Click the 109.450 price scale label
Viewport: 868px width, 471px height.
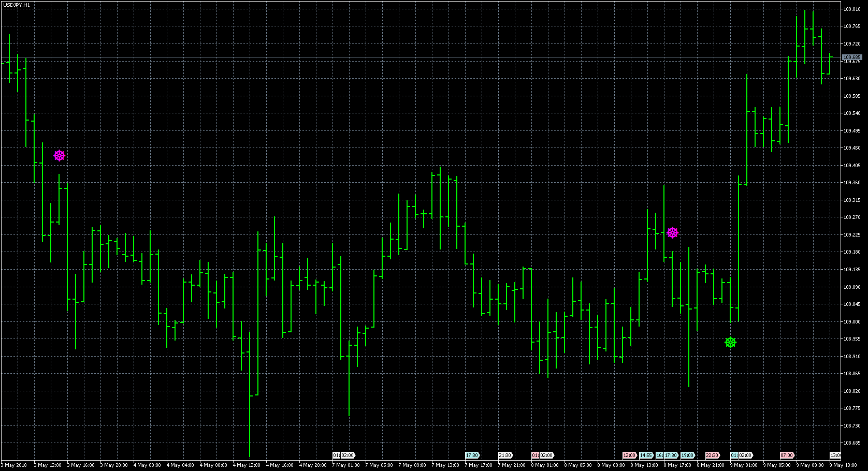852,148
